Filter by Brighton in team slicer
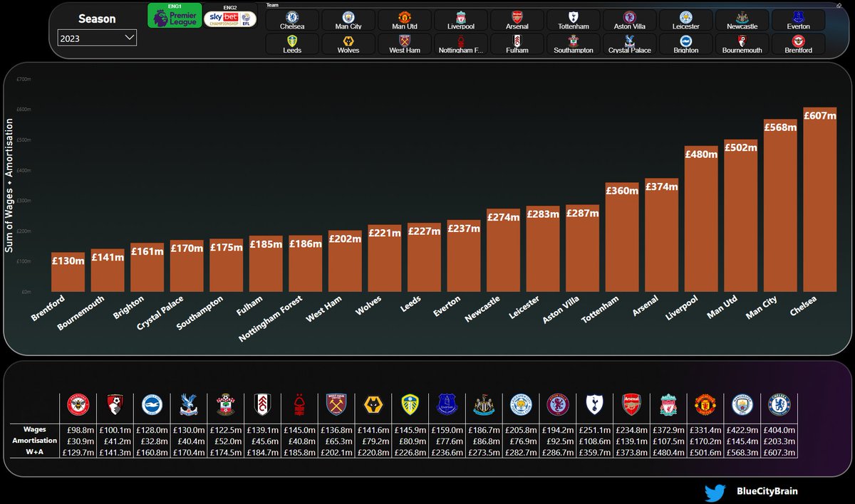The width and height of the screenshot is (855, 504). tap(686, 44)
